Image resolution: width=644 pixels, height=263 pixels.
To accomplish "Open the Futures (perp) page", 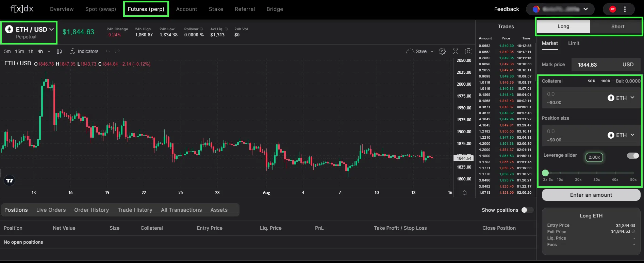I will point(146,9).
